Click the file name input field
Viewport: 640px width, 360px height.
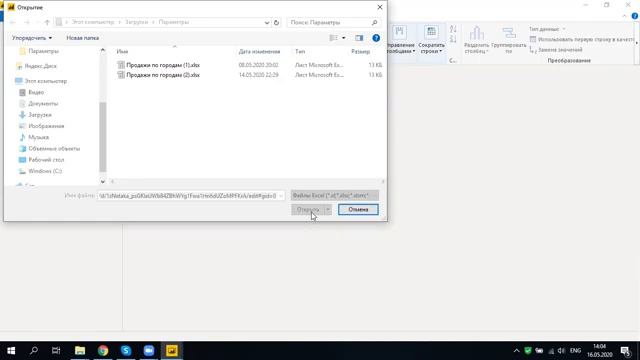[188, 196]
